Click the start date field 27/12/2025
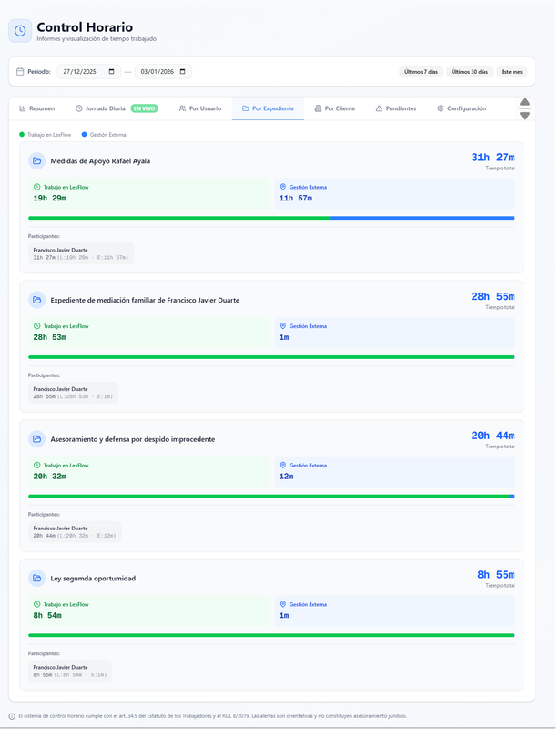This screenshot has height=729, width=560. point(89,72)
